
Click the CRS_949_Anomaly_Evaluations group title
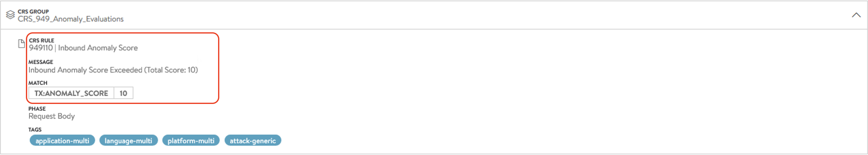point(71,19)
